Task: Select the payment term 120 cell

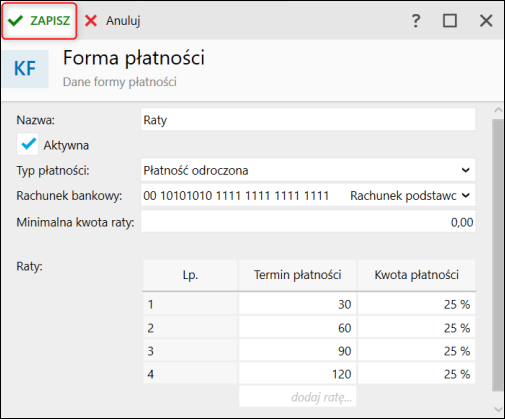Action: pos(298,374)
